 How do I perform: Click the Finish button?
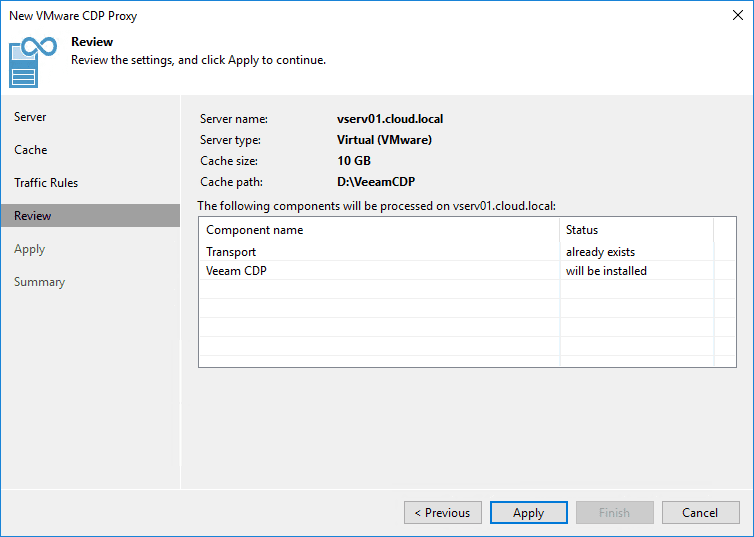point(614,513)
